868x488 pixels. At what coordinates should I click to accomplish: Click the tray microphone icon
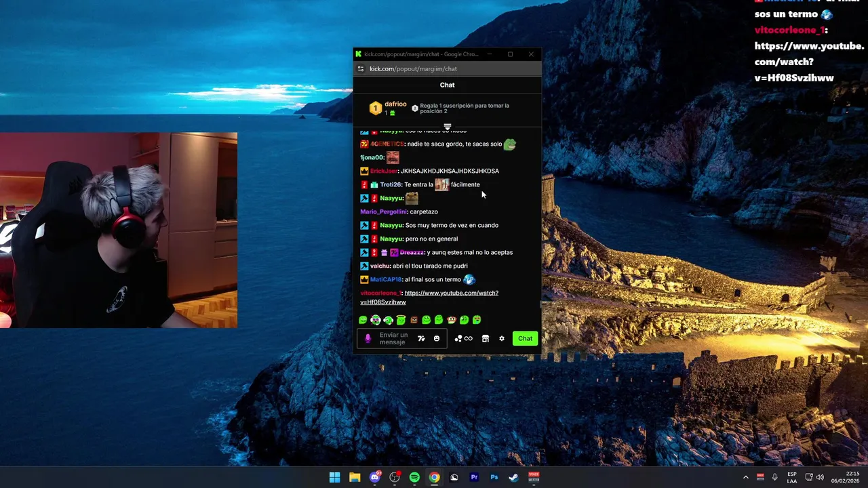(x=774, y=477)
